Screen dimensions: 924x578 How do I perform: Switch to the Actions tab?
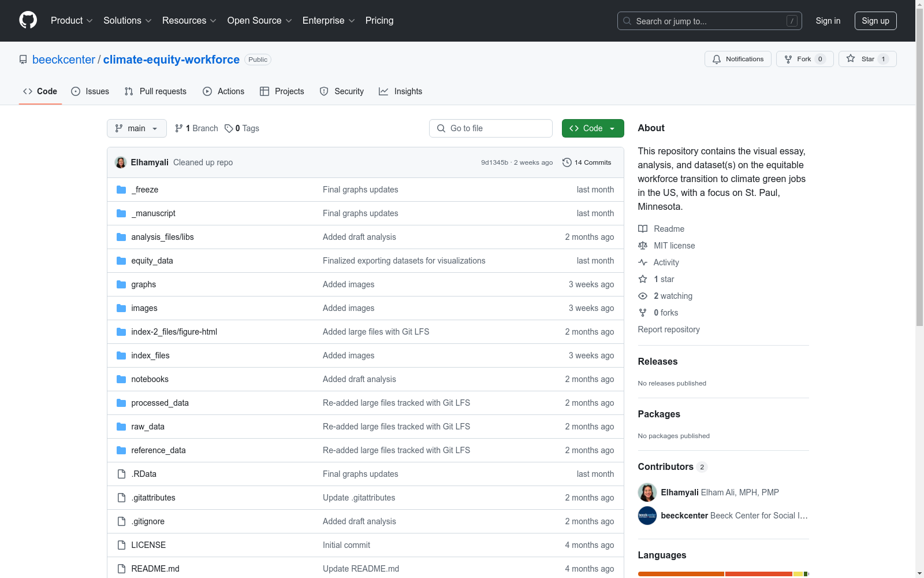coord(223,91)
